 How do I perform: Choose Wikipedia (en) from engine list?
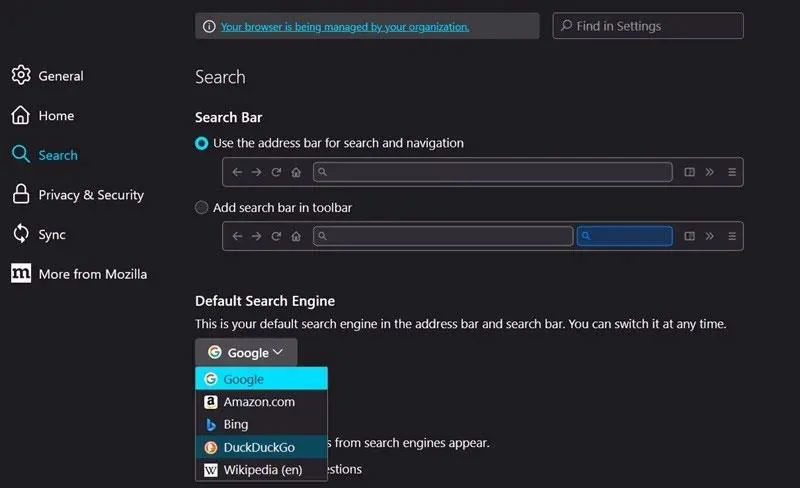tap(261, 470)
